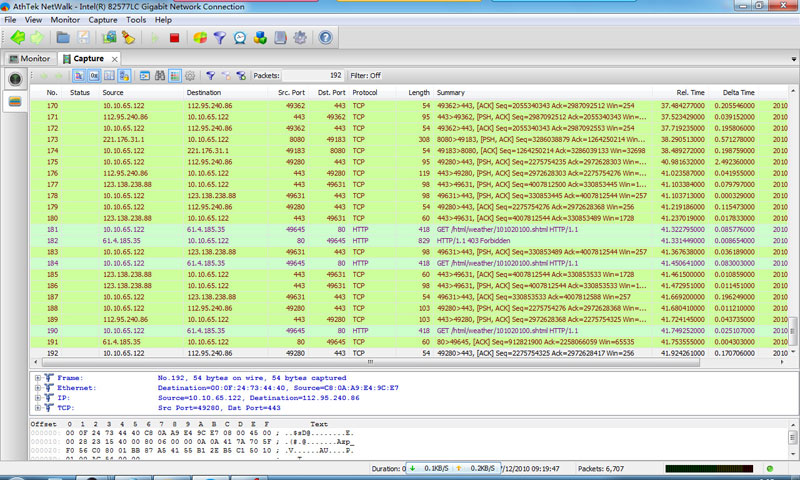Expand the TCP tree node
800x480 pixels.
pos(38,408)
